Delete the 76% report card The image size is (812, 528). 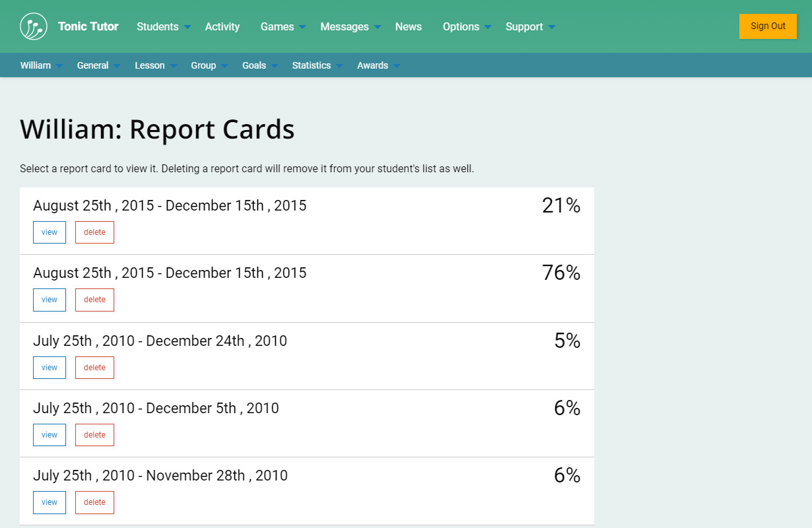click(x=94, y=300)
